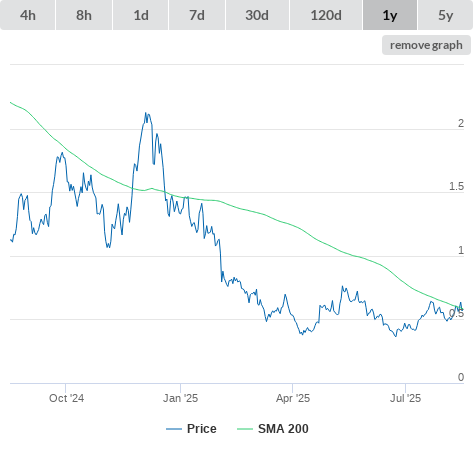The image size is (474, 455).
Task: Select the 4h time range tab
Action: [x=28, y=15]
